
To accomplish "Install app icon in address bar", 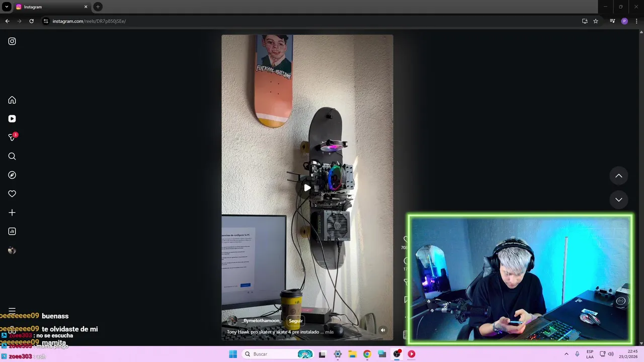I will pyautogui.click(x=585, y=21).
